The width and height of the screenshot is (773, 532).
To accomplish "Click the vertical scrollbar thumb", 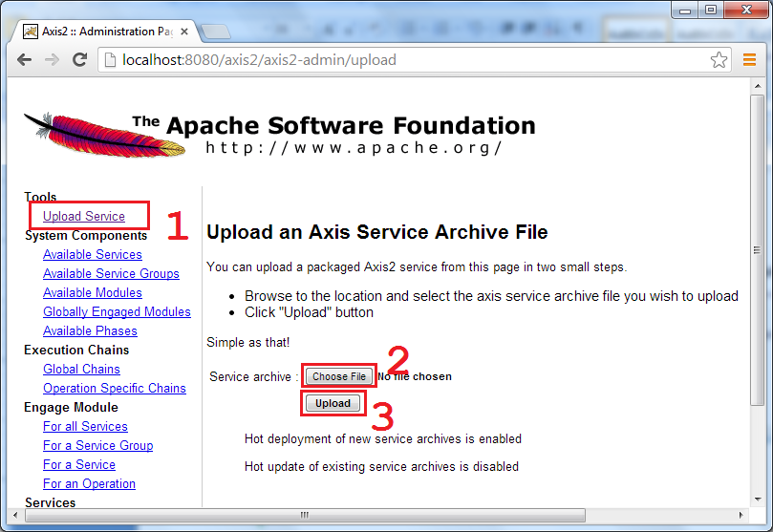I will [x=758, y=250].
